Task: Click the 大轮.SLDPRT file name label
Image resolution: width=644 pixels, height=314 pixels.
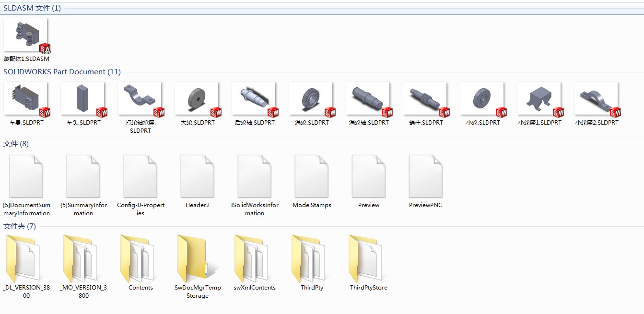Action: coord(198,123)
